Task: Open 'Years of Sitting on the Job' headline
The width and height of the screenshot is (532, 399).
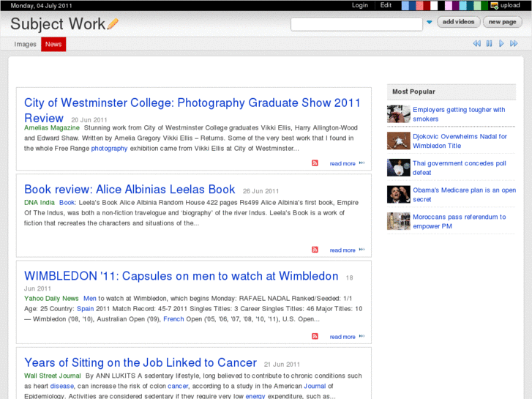Action: pos(141,362)
